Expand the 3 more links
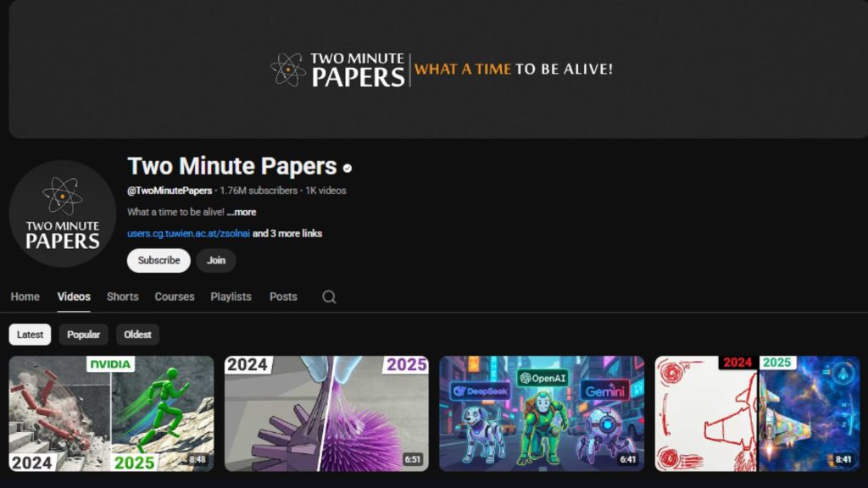The width and height of the screenshot is (868, 488). point(287,232)
